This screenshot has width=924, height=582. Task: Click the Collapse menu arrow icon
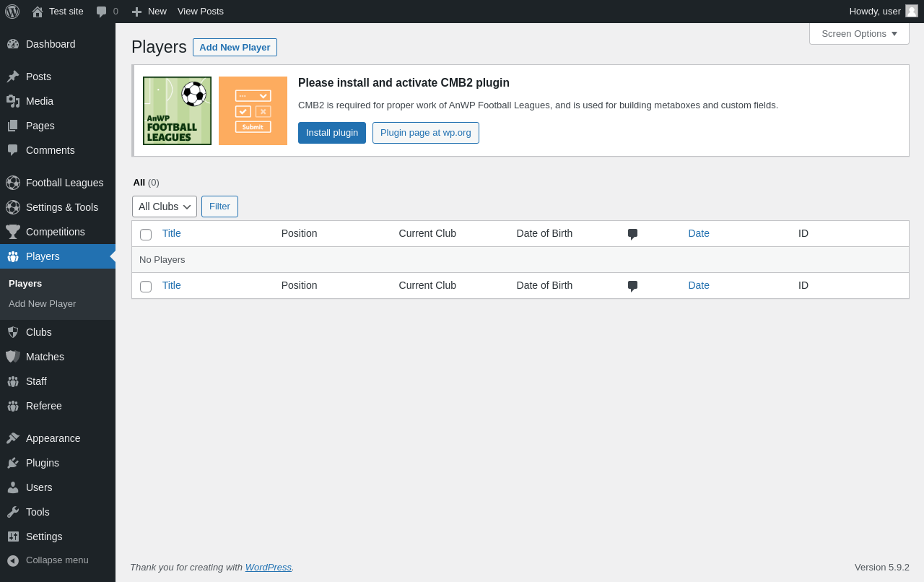click(x=13, y=560)
